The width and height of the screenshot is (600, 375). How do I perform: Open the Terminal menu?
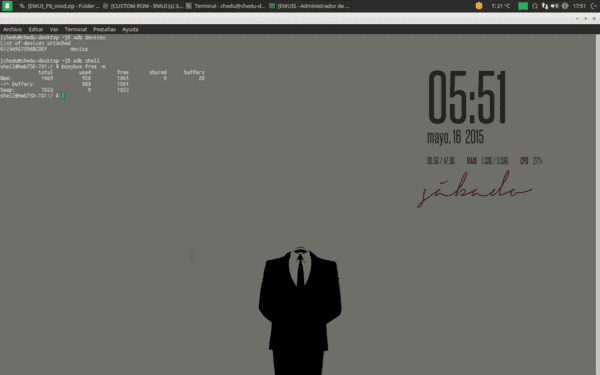(75, 29)
